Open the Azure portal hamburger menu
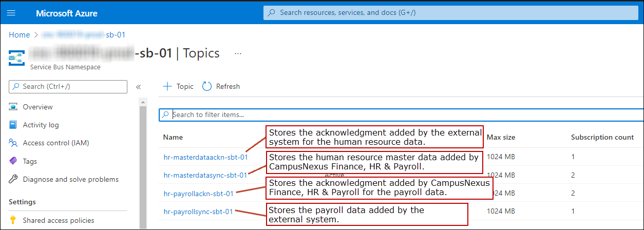Image resolution: width=644 pixels, height=230 pixels. (12, 13)
